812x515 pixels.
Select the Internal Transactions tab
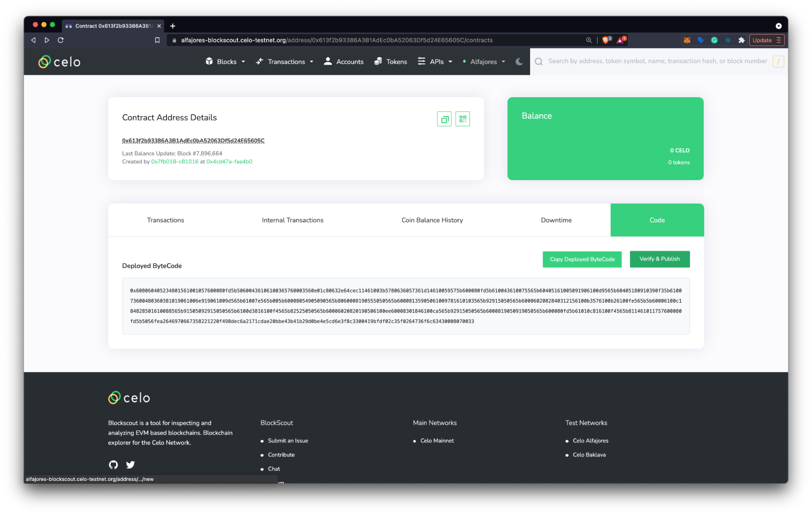tap(292, 219)
